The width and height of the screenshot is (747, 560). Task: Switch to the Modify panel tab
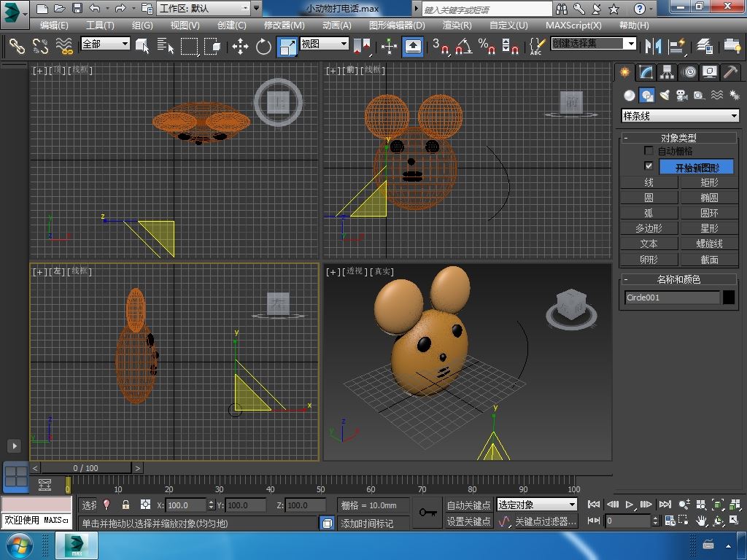point(646,72)
